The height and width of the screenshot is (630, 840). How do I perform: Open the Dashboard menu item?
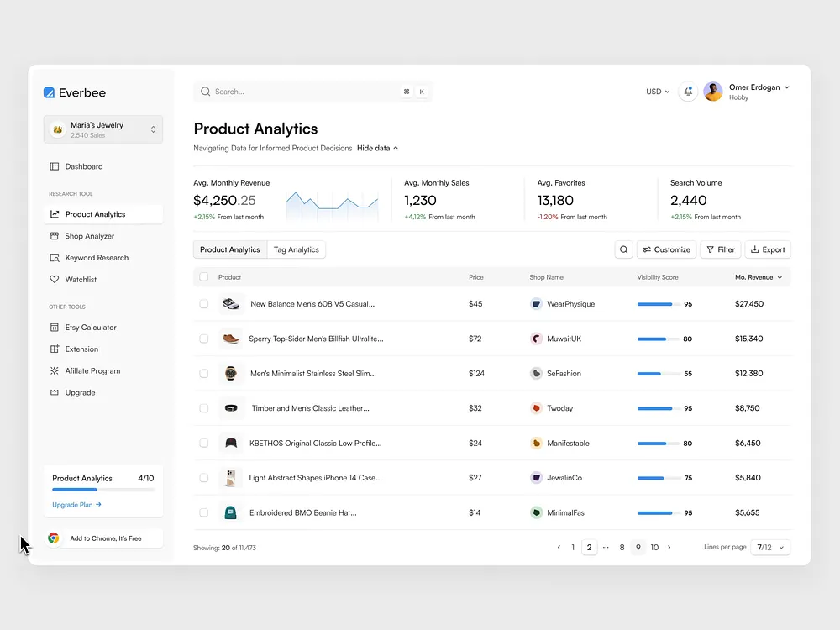[82, 166]
